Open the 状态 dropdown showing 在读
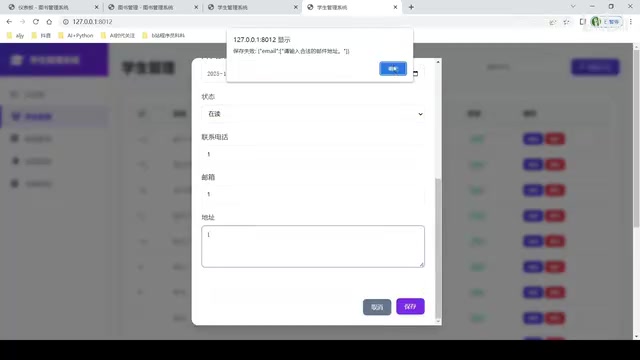Image resolution: width=640 pixels, height=360 pixels. pos(313,114)
